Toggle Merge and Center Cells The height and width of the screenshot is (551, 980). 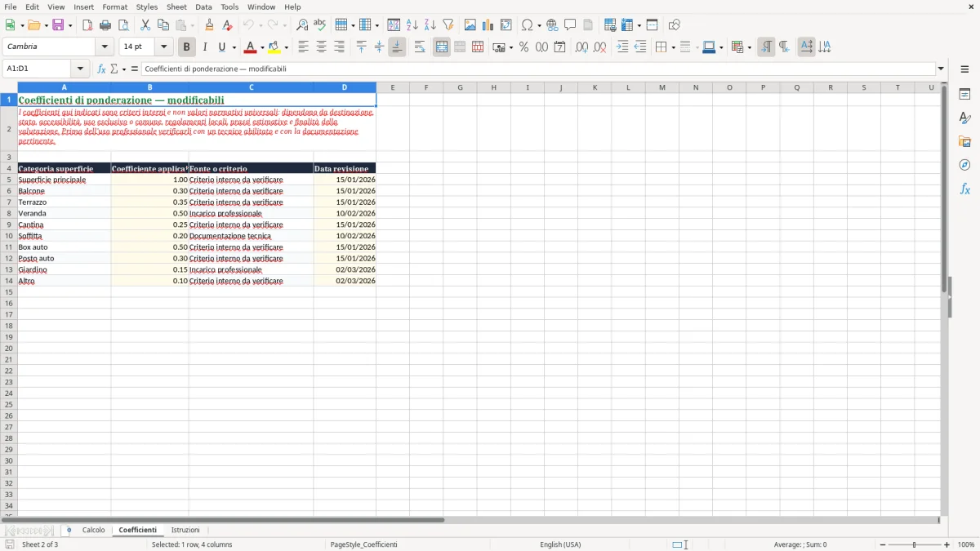(442, 47)
